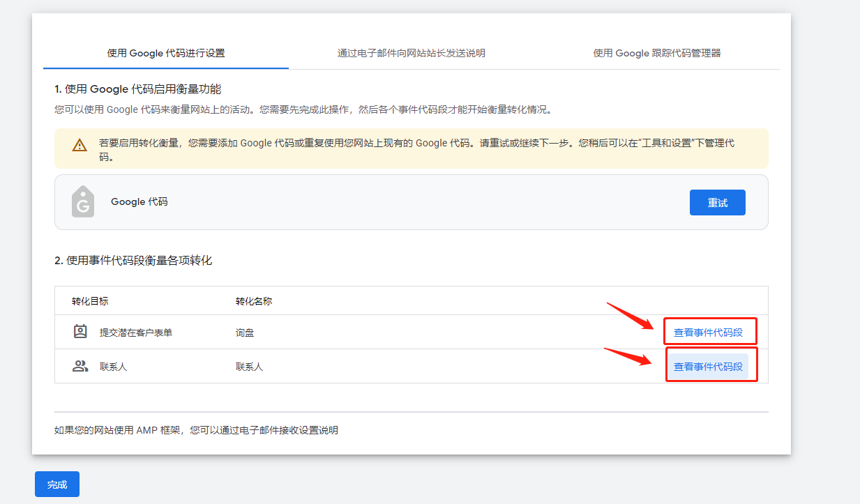
Task: Click the Google tag icon
Action: point(83,202)
